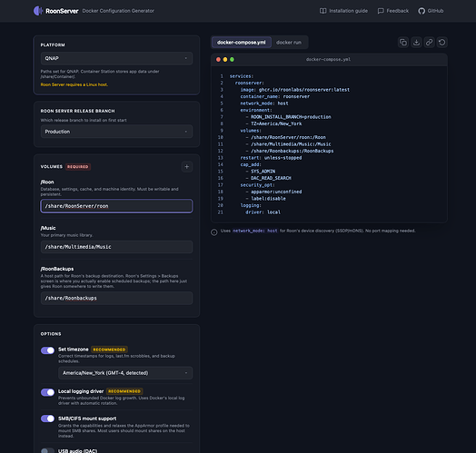Click the RECOMMENDED badge beside Local logging driver

pyautogui.click(x=124, y=391)
